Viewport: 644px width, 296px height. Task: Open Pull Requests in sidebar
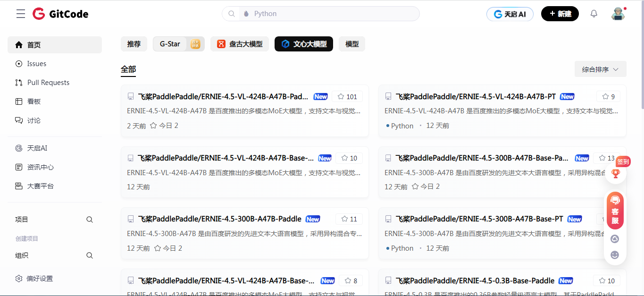[55, 83]
